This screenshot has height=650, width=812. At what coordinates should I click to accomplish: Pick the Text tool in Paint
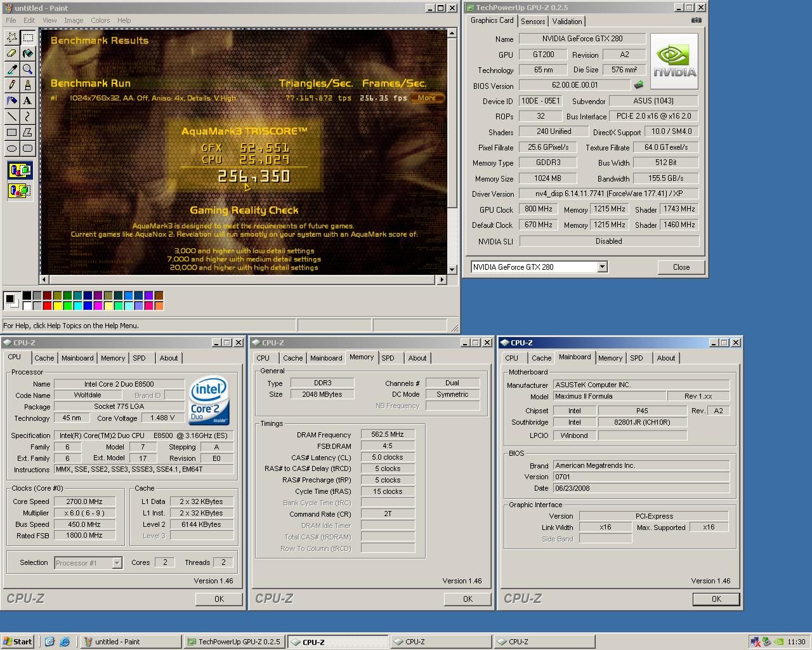[28, 101]
